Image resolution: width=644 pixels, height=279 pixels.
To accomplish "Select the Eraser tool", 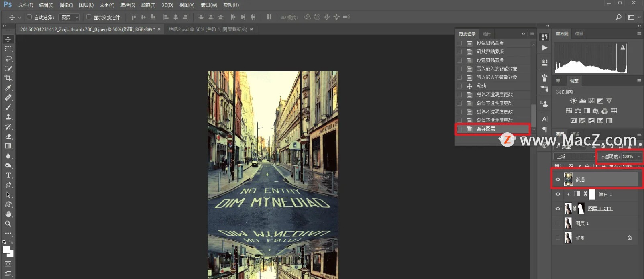I will 8,136.
